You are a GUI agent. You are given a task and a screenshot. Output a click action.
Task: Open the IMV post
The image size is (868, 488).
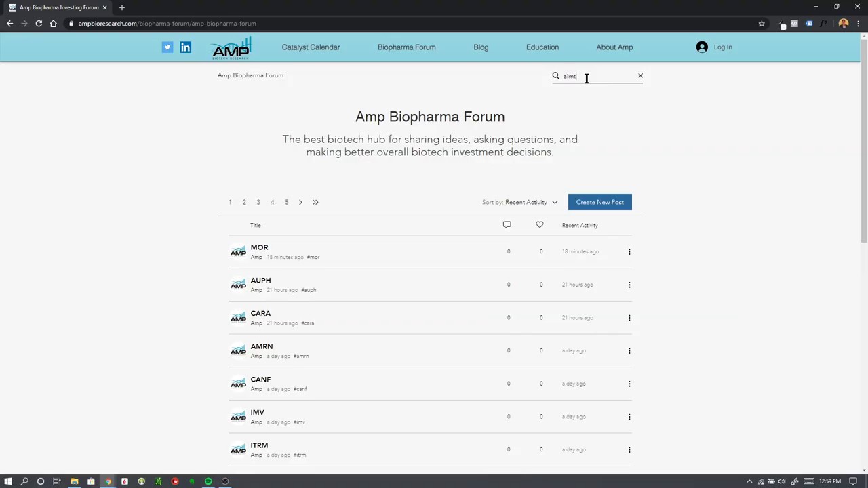[x=257, y=413]
